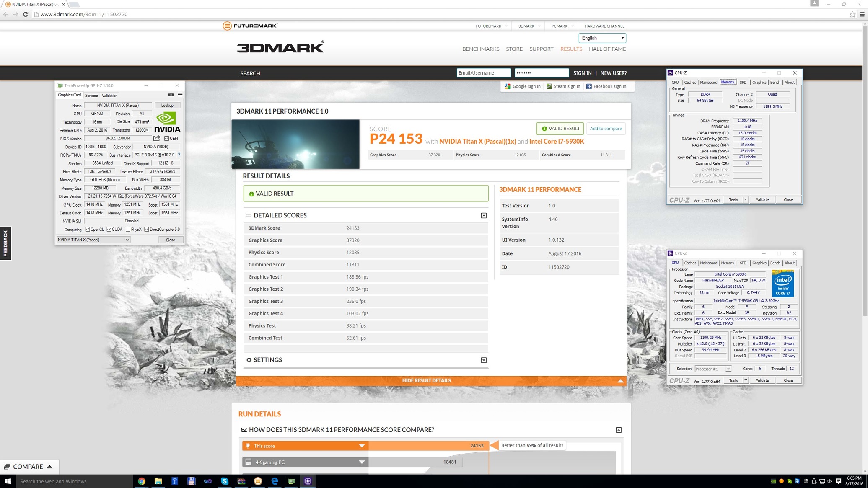The image size is (868, 488).
Task: Uncheck the CUDA checkbox
Action: click(x=109, y=229)
